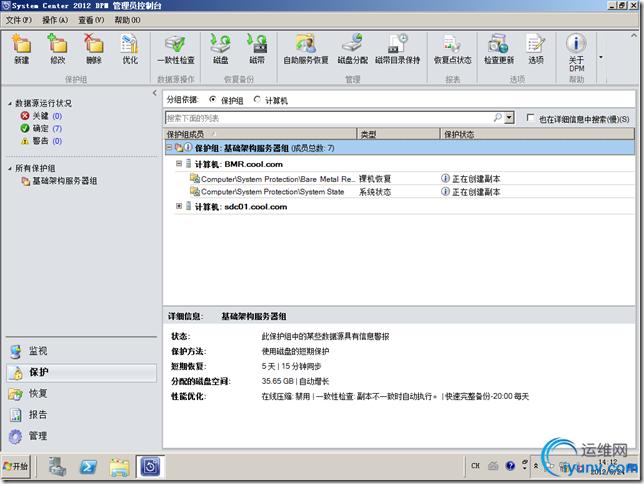Sort by the 保护组成员 column header
Viewport: 644px width, 484px height.
[x=260, y=134]
